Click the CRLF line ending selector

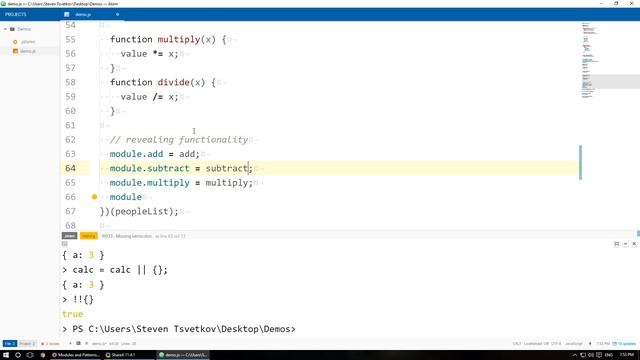[x=517, y=344]
